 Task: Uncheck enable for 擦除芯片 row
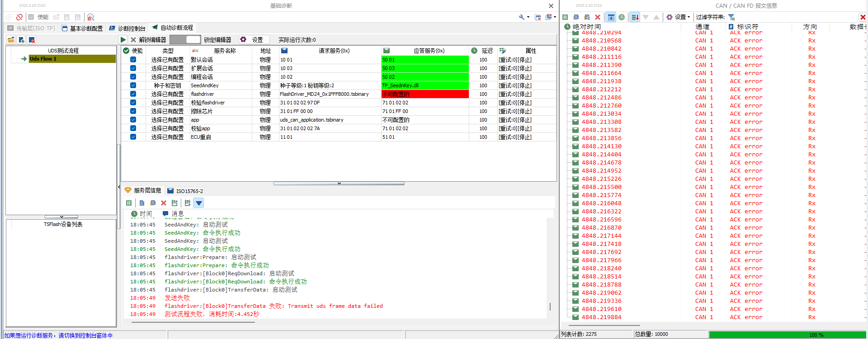(133, 111)
